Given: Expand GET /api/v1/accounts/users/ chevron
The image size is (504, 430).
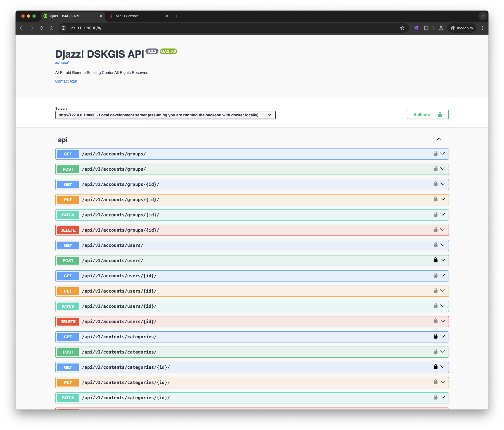Looking at the screenshot, I should click(x=443, y=245).
